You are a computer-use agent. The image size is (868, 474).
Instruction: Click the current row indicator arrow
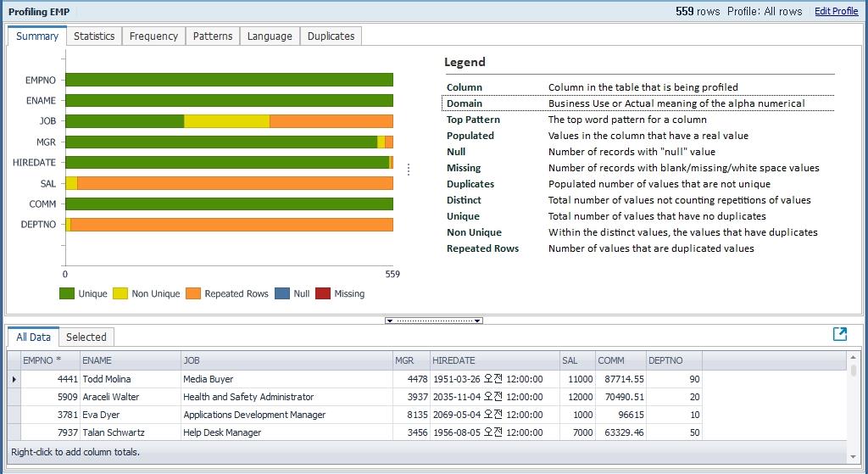[14, 379]
